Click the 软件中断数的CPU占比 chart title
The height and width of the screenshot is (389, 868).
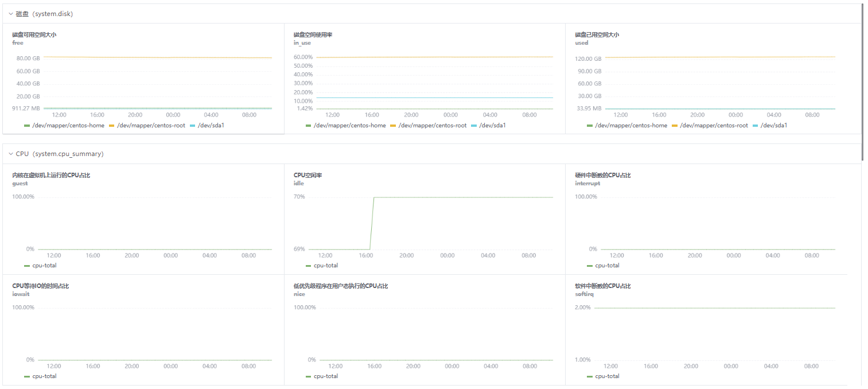coord(602,286)
